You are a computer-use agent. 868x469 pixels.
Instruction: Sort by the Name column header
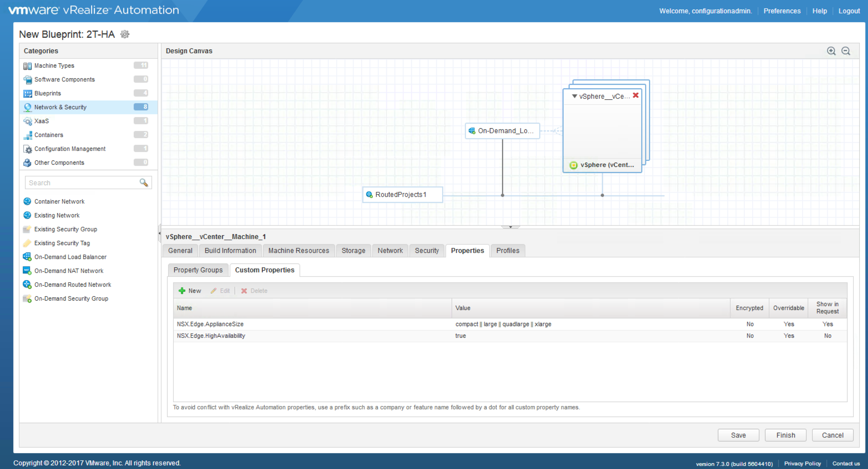click(312, 308)
